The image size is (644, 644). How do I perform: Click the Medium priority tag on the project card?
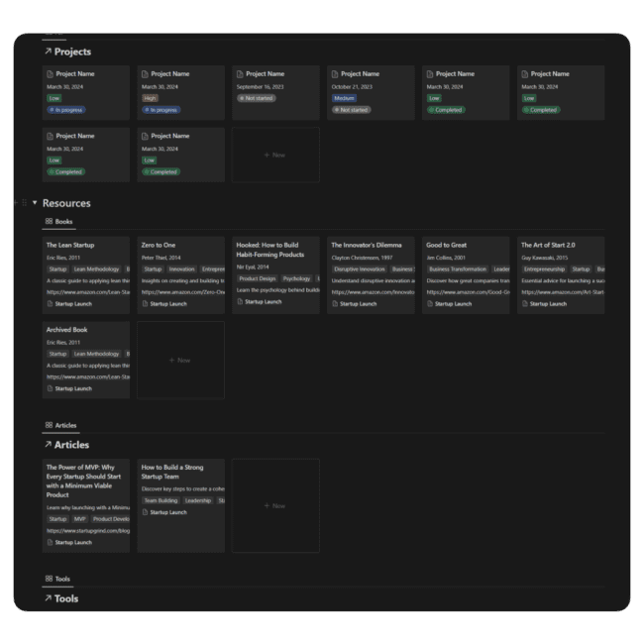point(344,98)
